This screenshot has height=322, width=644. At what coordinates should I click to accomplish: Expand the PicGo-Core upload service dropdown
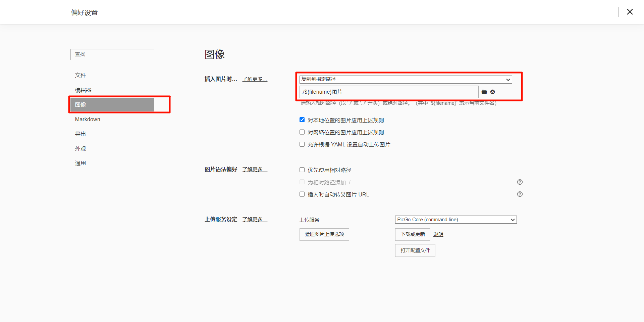(456, 220)
